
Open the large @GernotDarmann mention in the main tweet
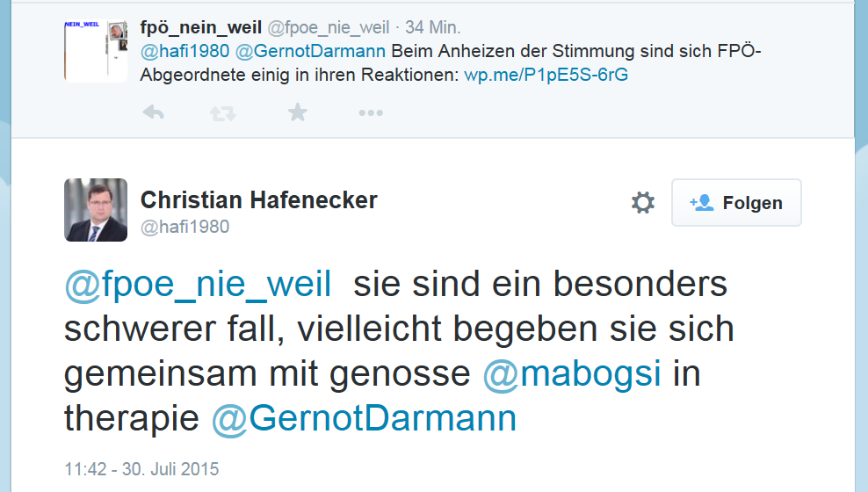[x=364, y=419]
